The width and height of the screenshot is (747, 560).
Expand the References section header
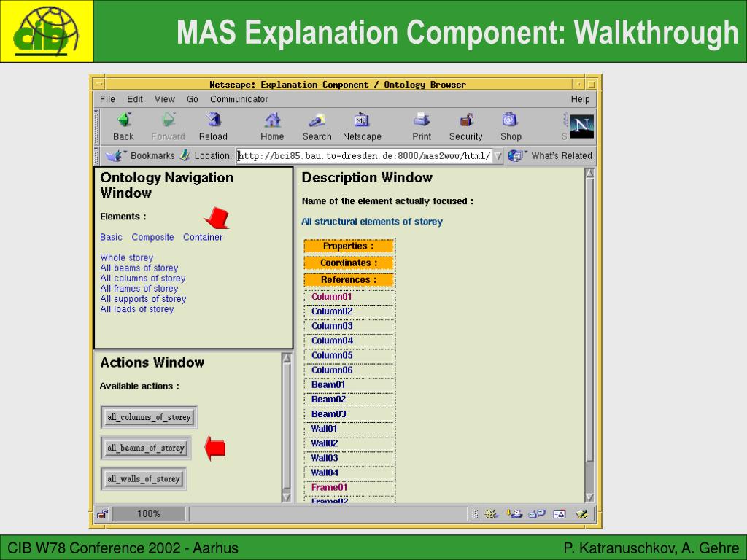coord(349,279)
